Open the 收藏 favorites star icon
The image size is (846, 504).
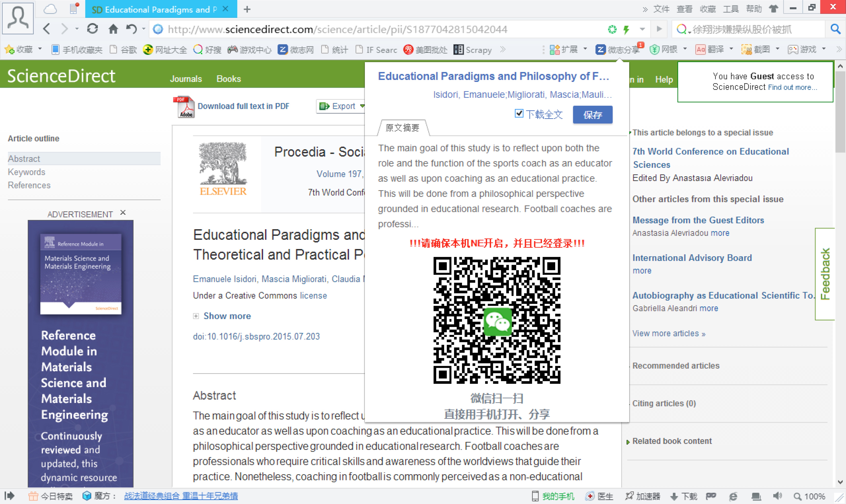click(10, 50)
